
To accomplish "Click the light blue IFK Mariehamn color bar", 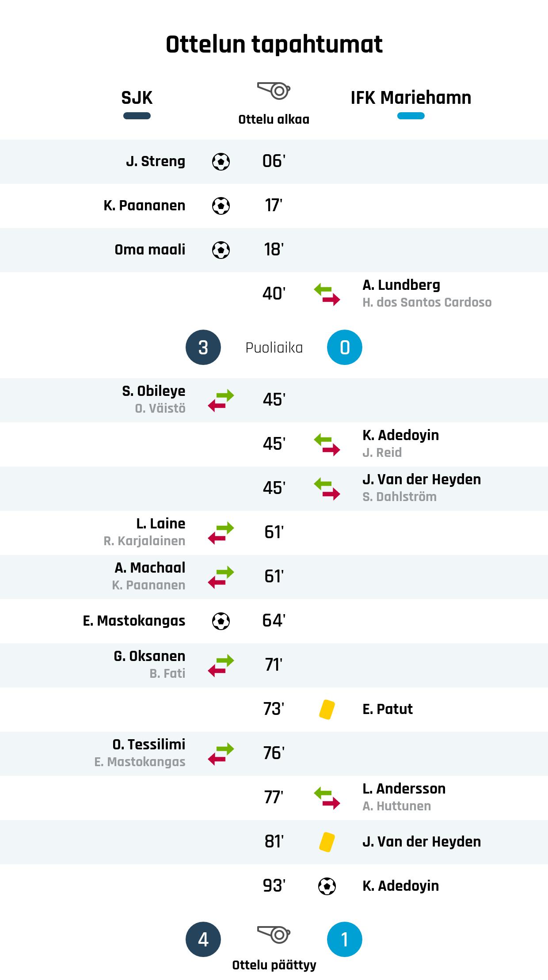I will [x=411, y=116].
